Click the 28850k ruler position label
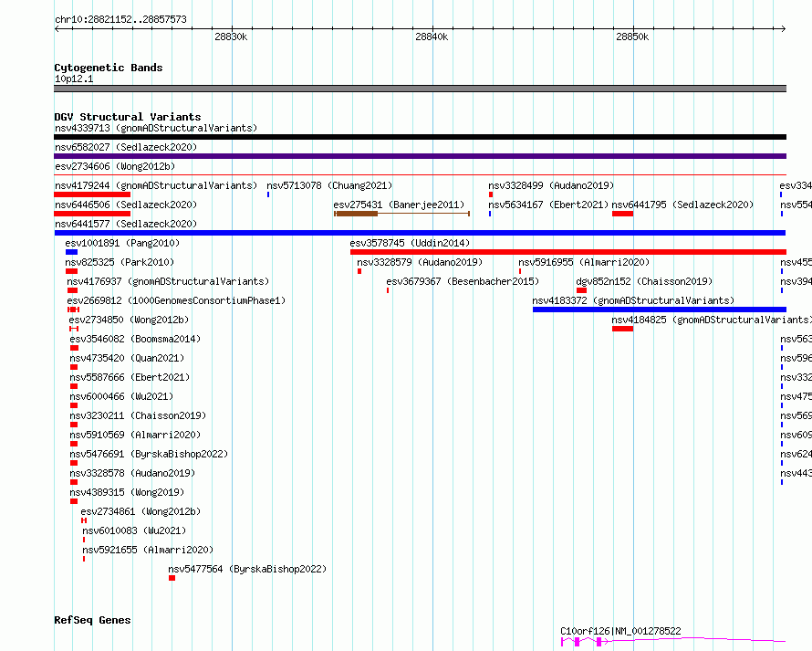 631,37
